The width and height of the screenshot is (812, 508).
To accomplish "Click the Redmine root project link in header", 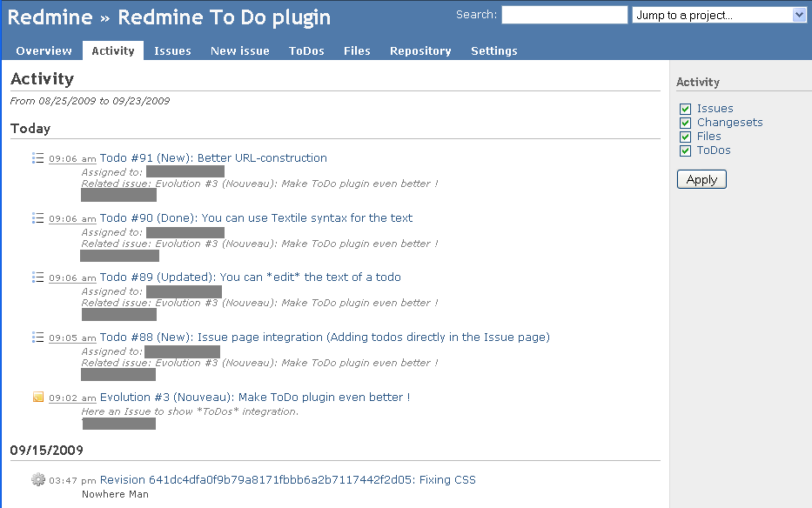I will coord(50,17).
